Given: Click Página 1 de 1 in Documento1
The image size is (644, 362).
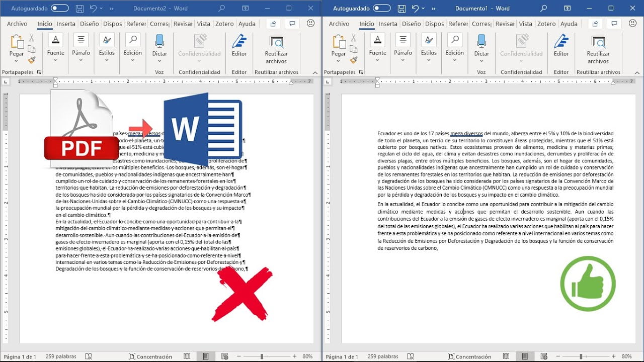Looking at the screenshot, I should tap(342, 356).
